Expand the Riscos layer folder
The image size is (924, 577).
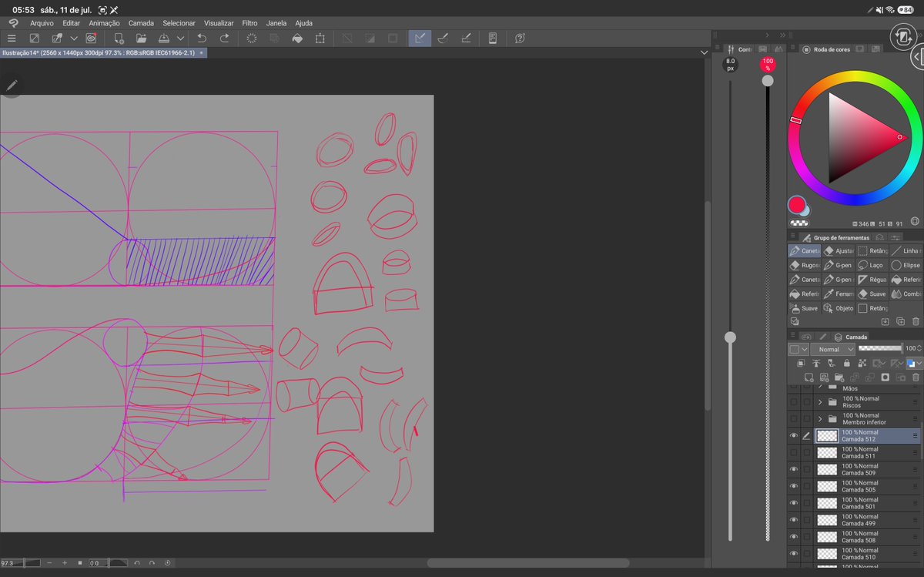click(x=820, y=402)
